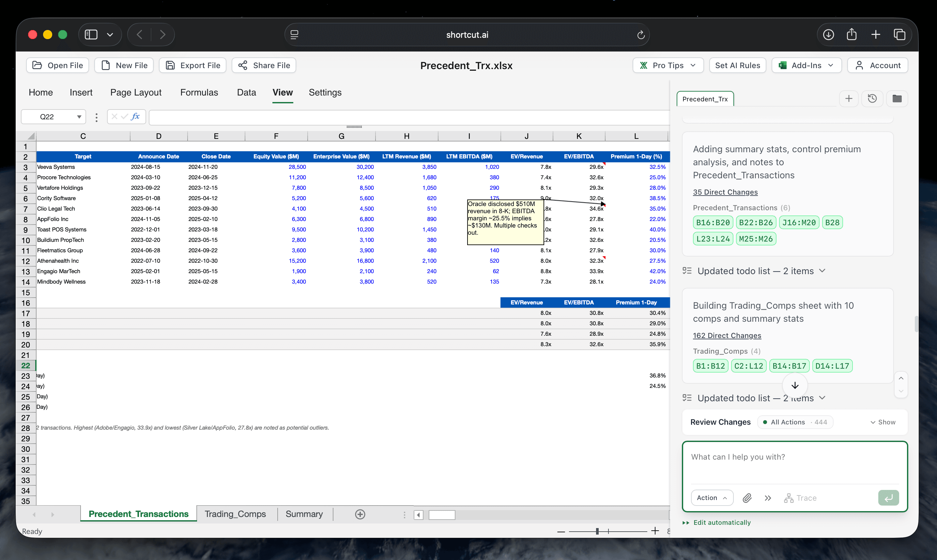Send the message with the enter icon
The height and width of the screenshot is (560, 937).
(x=889, y=498)
